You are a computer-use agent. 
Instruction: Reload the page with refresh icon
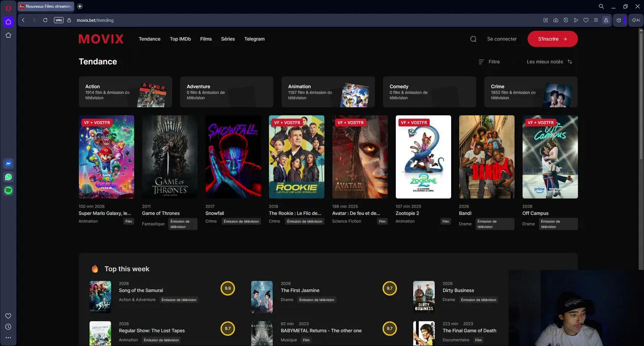pyautogui.click(x=45, y=20)
